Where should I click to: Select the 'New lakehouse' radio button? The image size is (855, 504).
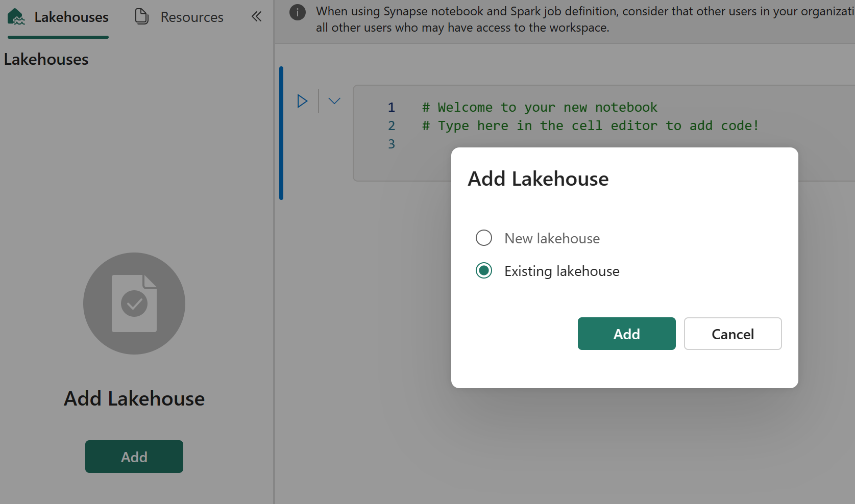(x=483, y=238)
